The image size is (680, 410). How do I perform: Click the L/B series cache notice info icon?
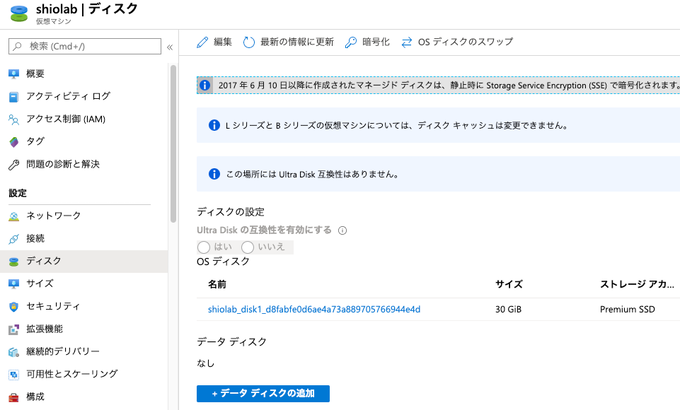214,125
